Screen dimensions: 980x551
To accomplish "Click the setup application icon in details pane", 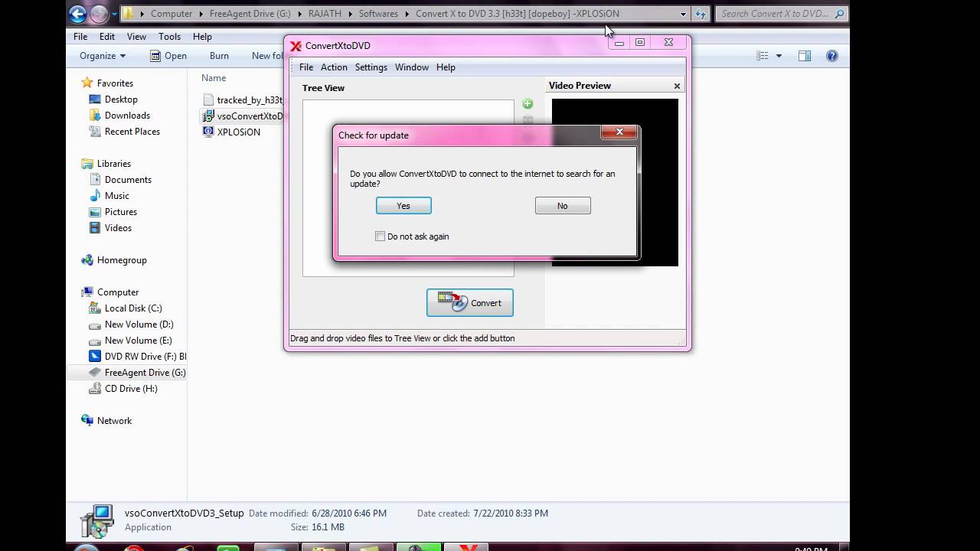I will click(96, 521).
